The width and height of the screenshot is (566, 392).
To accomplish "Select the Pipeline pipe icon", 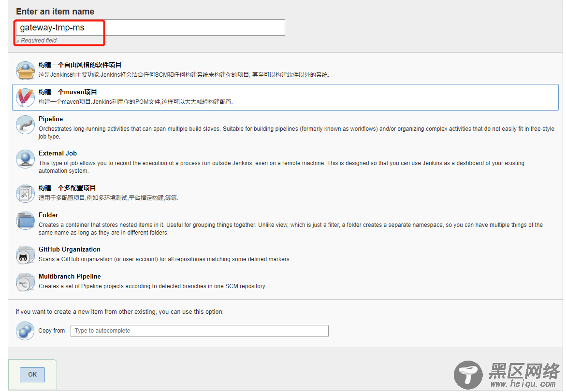I will coord(25,125).
